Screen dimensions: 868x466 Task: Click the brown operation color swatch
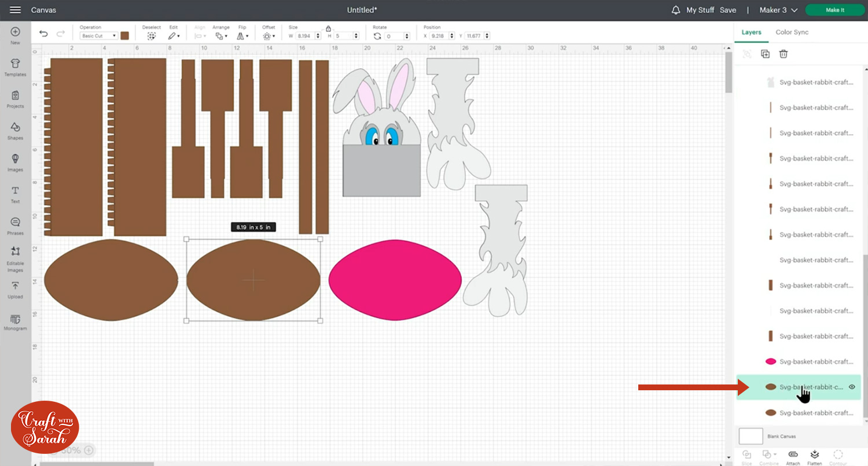click(124, 36)
